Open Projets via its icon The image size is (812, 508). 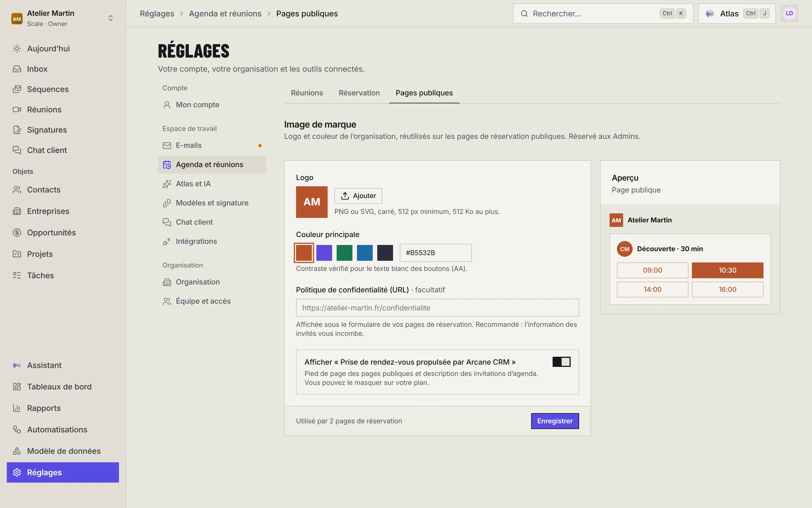(17, 254)
